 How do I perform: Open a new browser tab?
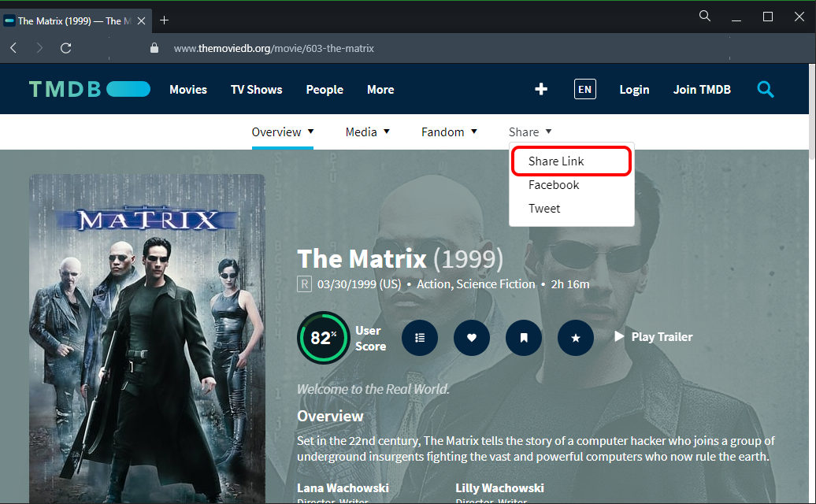pos(164,20)
